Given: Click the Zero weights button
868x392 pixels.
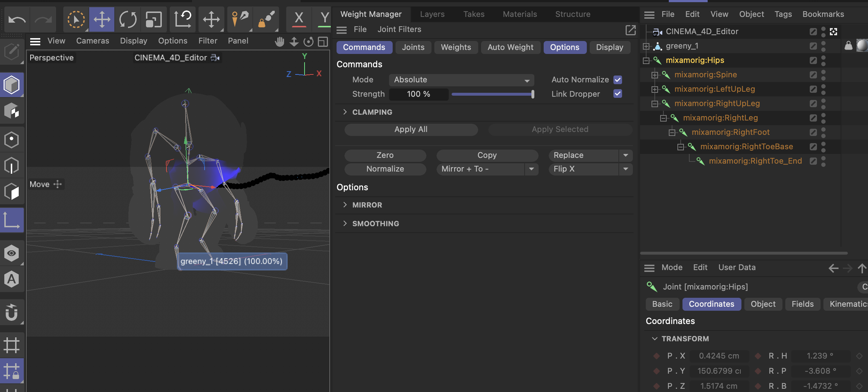Looking at the screenshot, I should (385, 155).
